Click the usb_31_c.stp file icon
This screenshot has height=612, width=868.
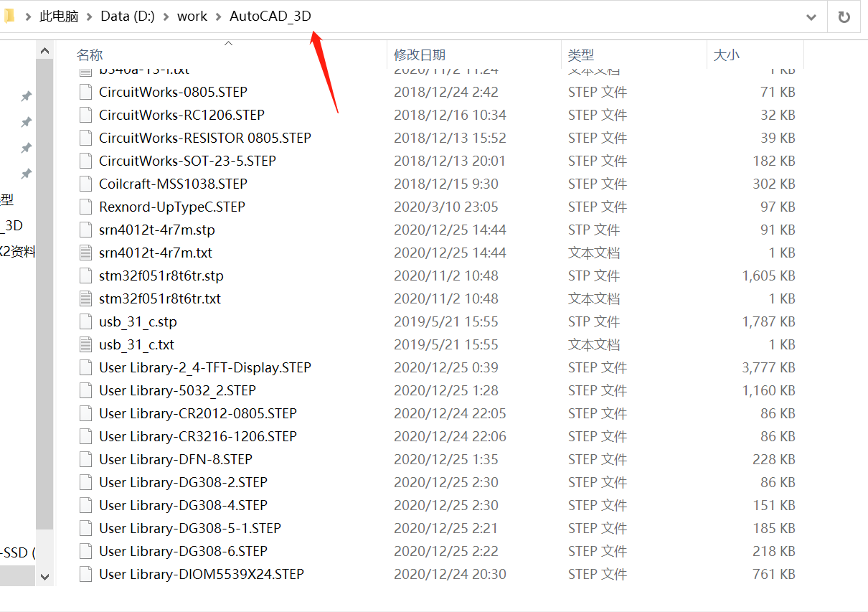point(86,321)
